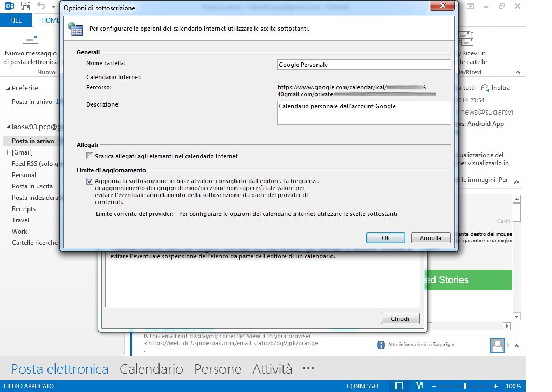The image size is (552, 392).
Task: Click the Undo arrow in quick access toolbar
Action: (x=42, y=7)
